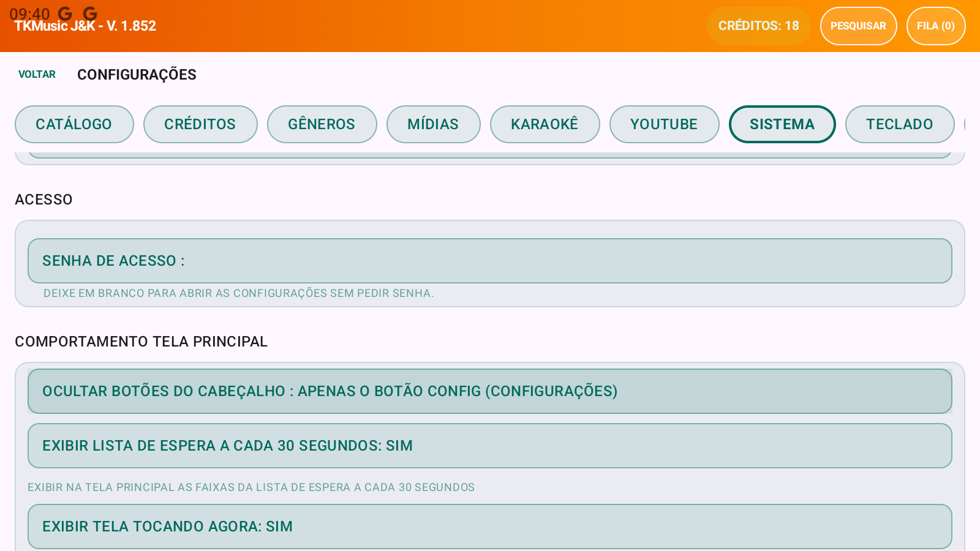Toggle Exibir Tela Tocando Agora setting

[490, 527]
